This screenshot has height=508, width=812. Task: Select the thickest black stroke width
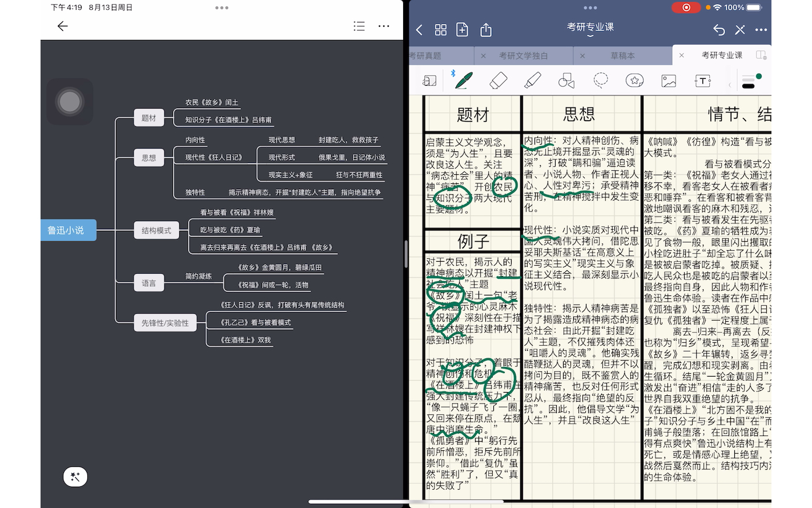point(748,86)
